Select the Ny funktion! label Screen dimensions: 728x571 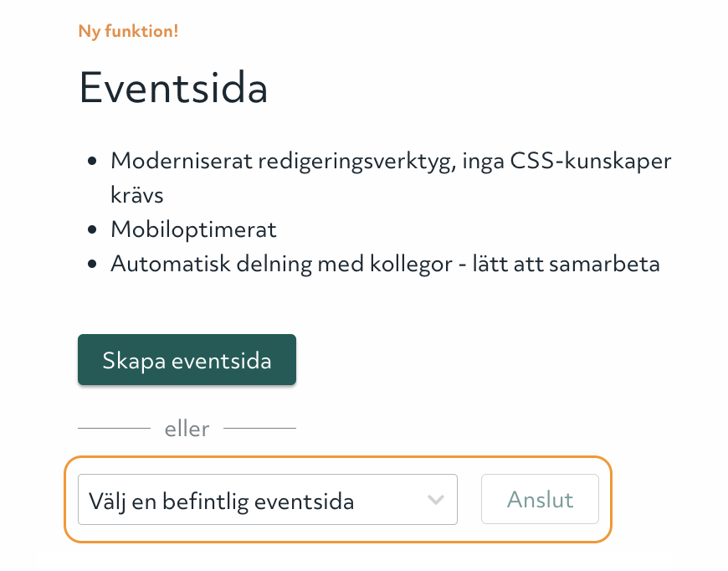click(x=127, y=30)
